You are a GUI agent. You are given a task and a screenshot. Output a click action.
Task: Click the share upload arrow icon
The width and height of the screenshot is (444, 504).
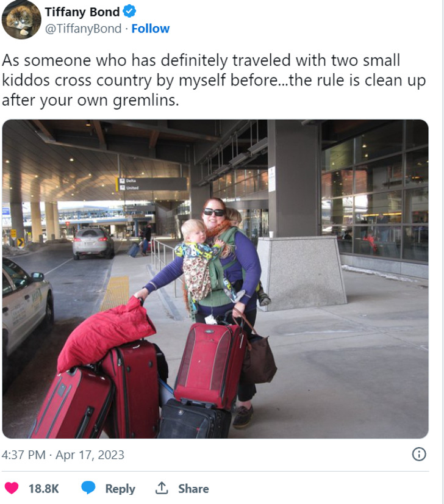coord(162,488)
